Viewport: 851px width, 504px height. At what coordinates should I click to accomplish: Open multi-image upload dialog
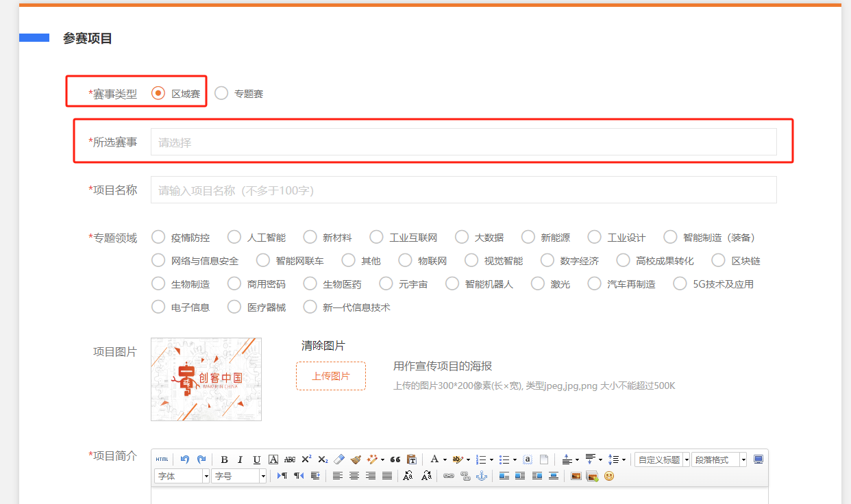(593, 476)
